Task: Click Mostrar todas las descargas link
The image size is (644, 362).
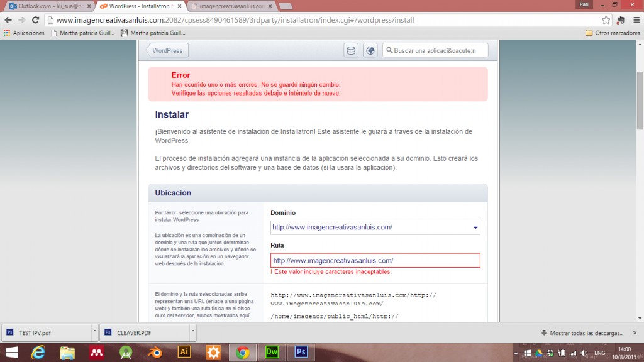Action: 586,332
